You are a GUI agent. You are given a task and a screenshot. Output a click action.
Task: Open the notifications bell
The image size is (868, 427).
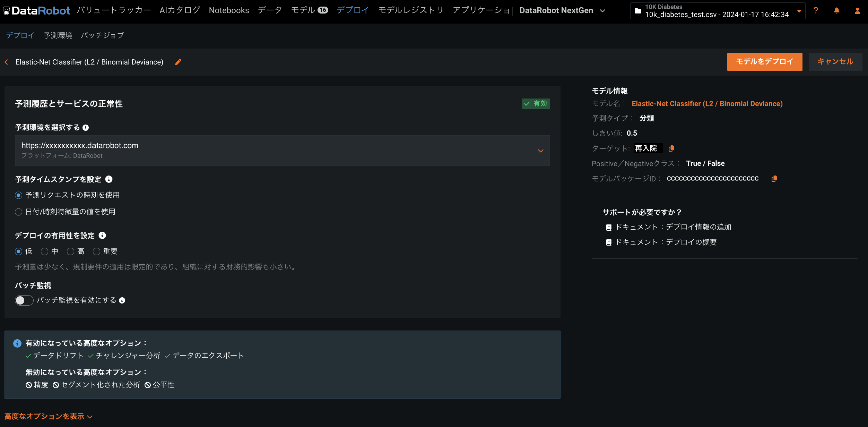pos(836,10)
